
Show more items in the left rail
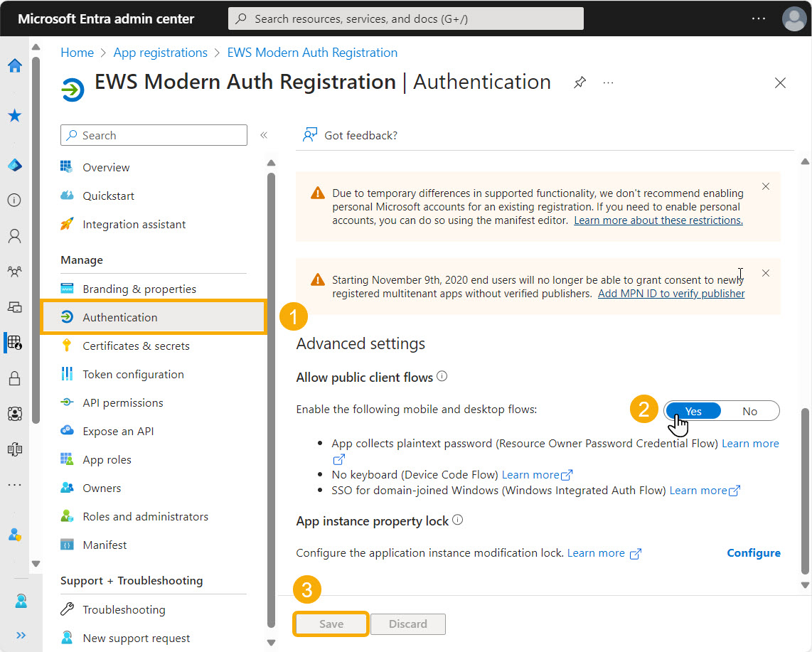pyautogui.click(x=14, y=485)
